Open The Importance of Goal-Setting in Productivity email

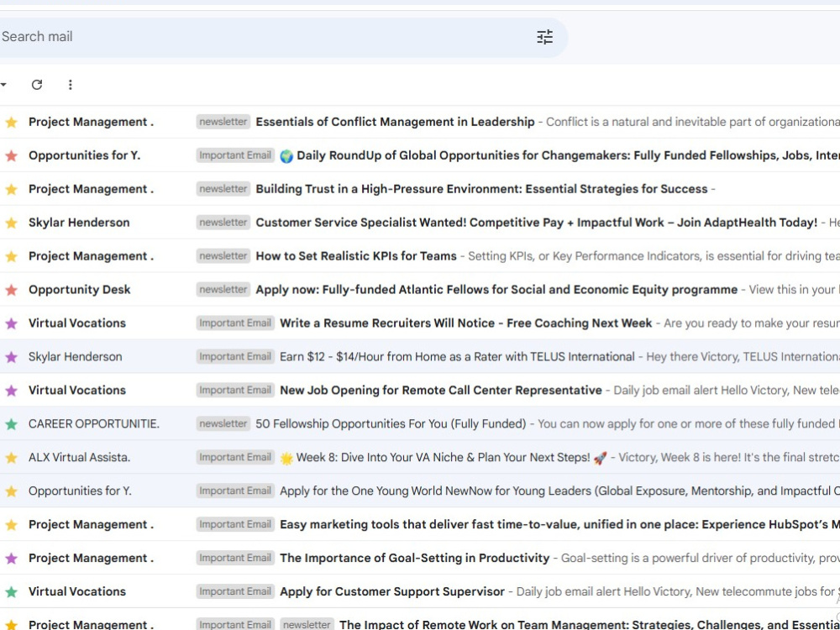click(415, 558)
